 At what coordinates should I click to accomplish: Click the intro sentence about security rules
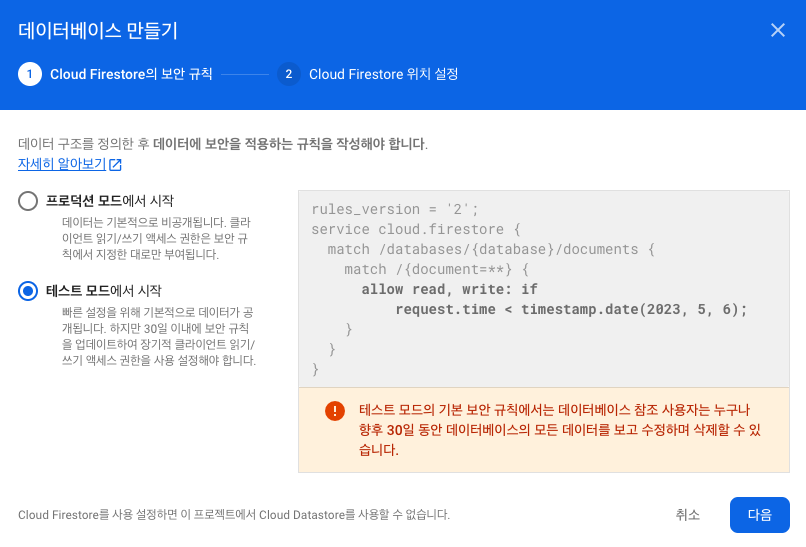tap(223, 143)
